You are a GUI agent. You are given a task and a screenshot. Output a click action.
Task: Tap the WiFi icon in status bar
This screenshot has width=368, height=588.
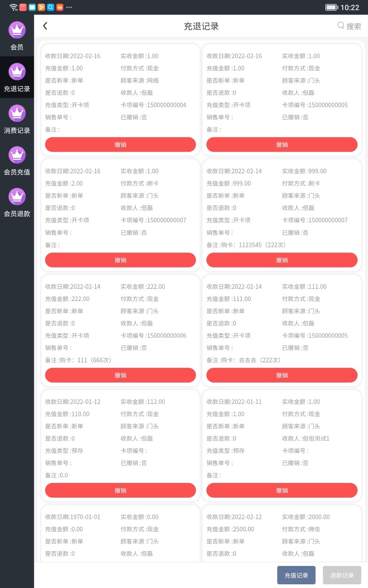click(13, 7)
